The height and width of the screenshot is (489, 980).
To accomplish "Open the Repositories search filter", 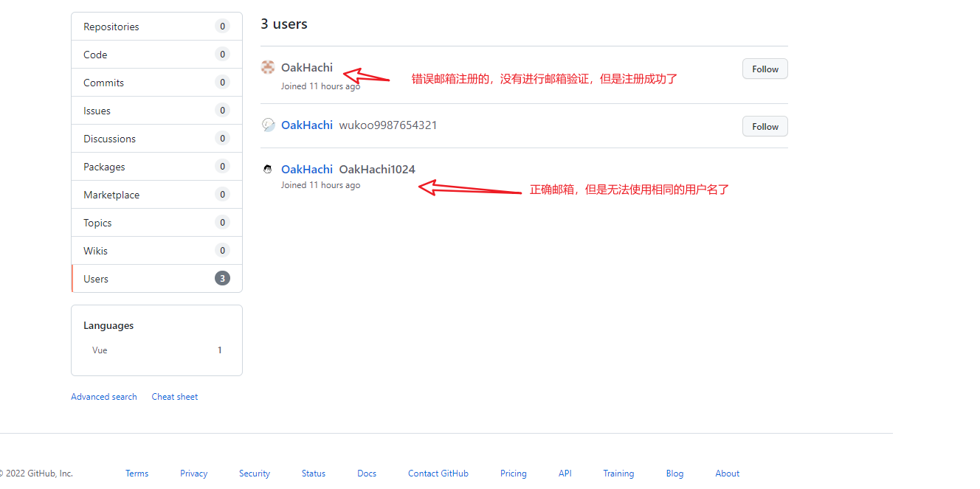I will (156, 27).
